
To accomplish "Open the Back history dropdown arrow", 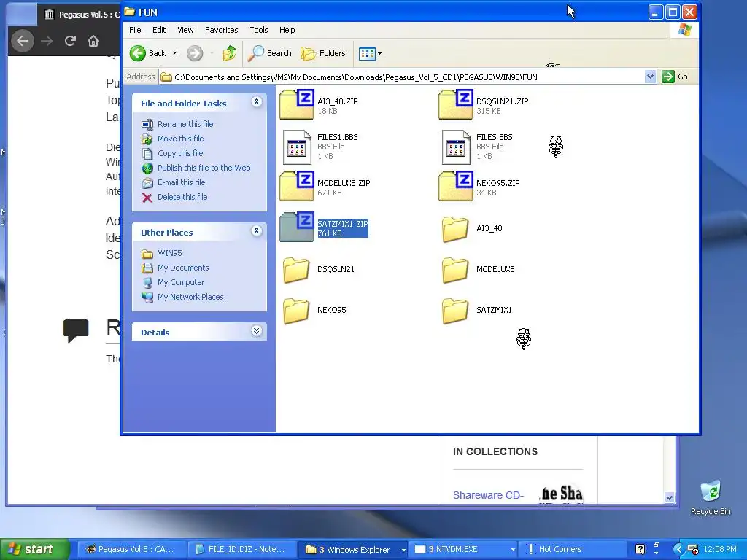I will click(x=174, y=53).
